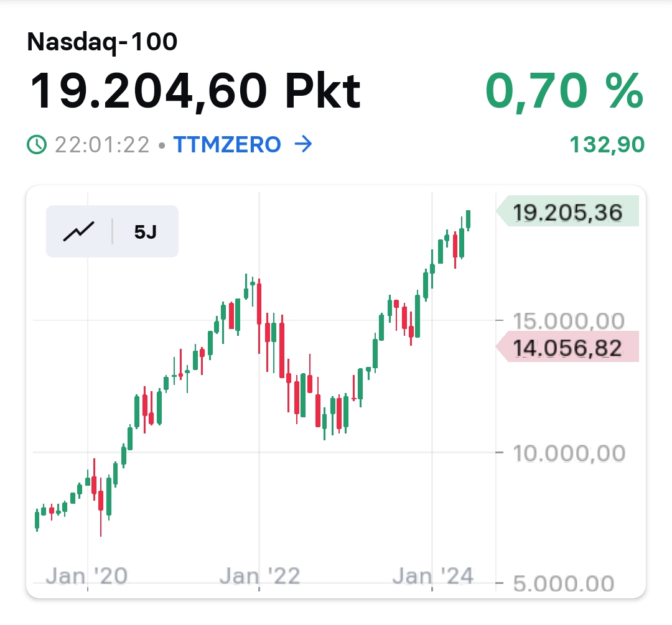This screenshot has height=625, width=672.
Task: Click the green clock icon
Action: tap(37, 145)
